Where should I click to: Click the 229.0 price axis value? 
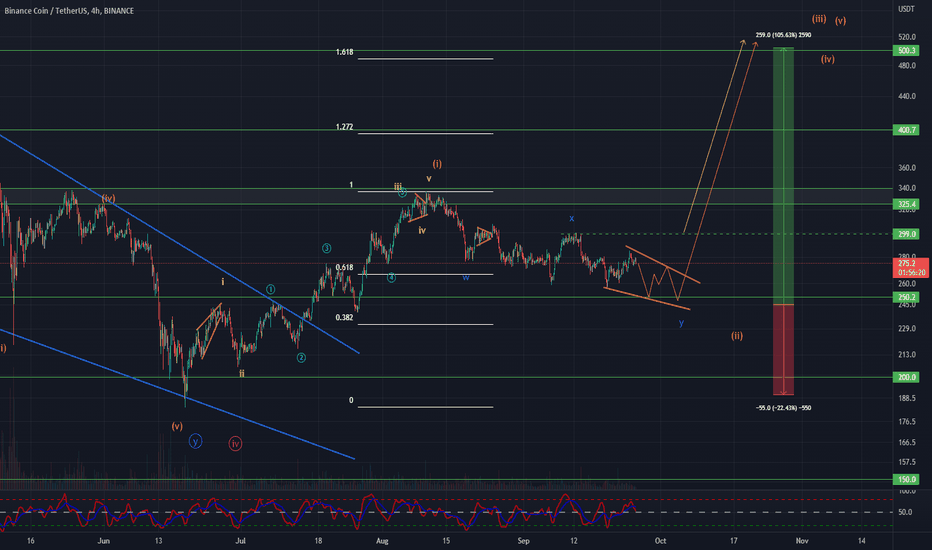coord(907,329)
